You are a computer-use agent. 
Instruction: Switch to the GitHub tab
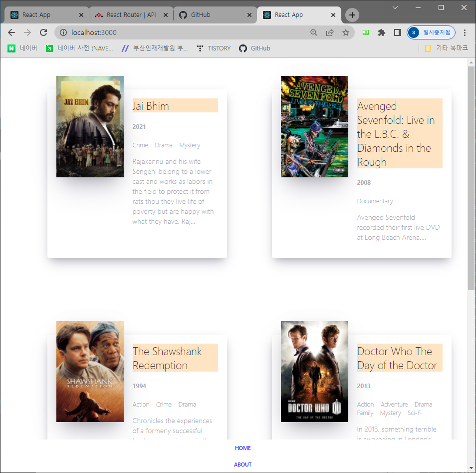click(x=215, y=15)
